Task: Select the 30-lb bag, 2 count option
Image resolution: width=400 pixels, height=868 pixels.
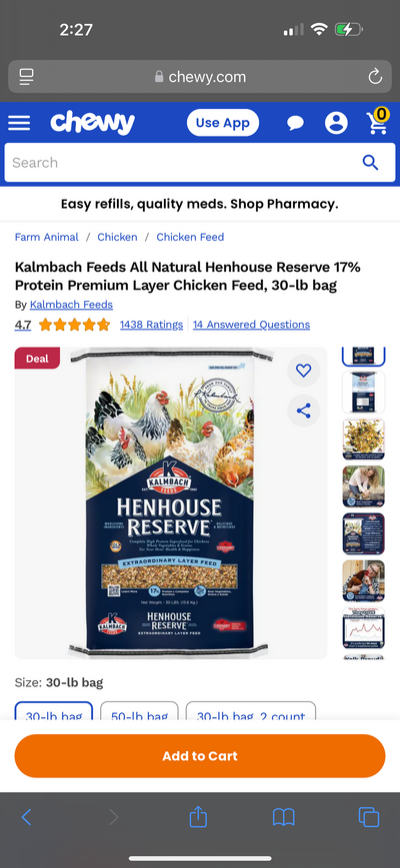Action: point(251,711)
